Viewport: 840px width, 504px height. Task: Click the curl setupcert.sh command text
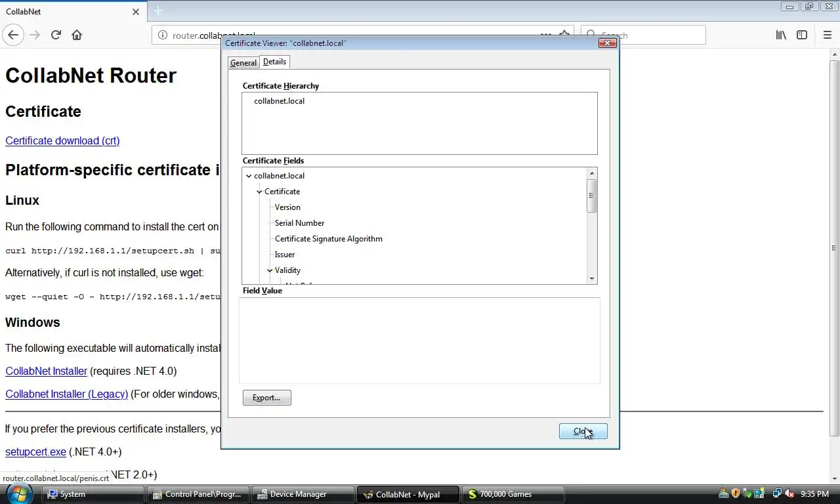[x=113, y=251]
